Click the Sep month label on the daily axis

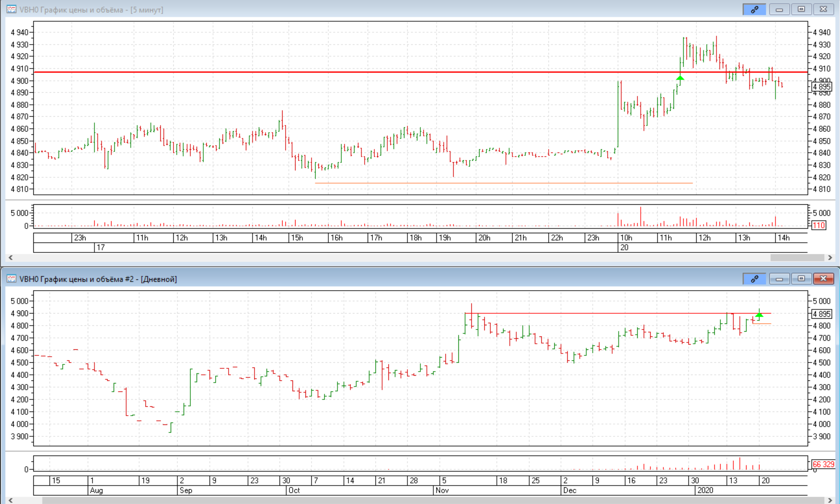pyautogui.click(x=186, y=490)
